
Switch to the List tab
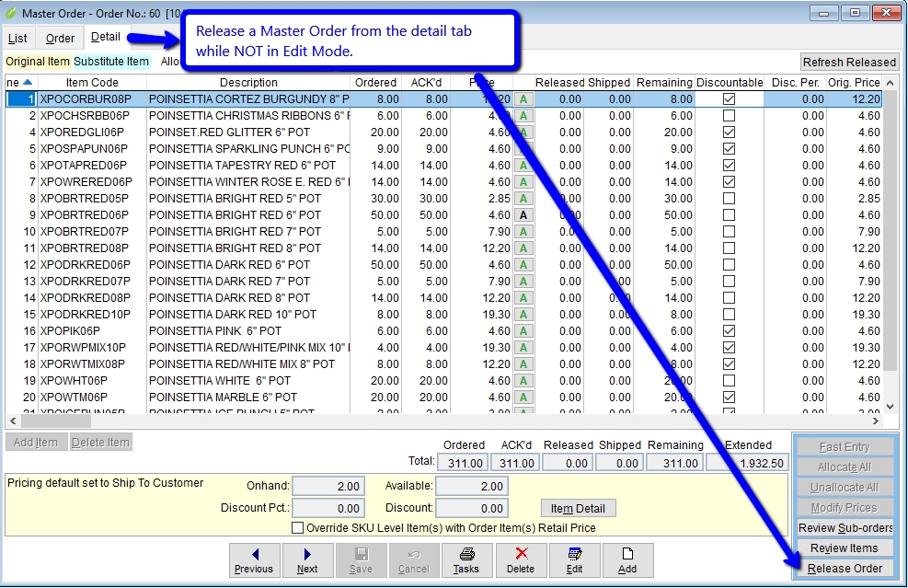click(17, 39)
